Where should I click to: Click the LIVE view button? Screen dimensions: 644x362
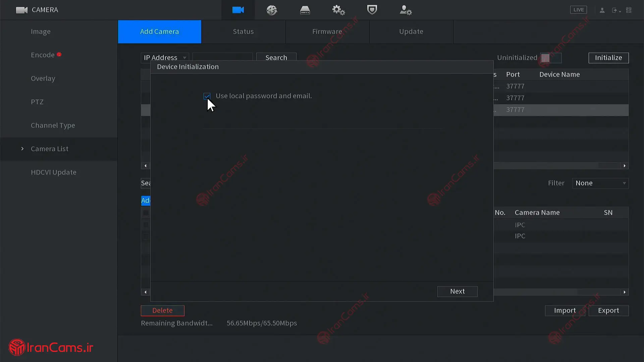click(x=579, y=10)
